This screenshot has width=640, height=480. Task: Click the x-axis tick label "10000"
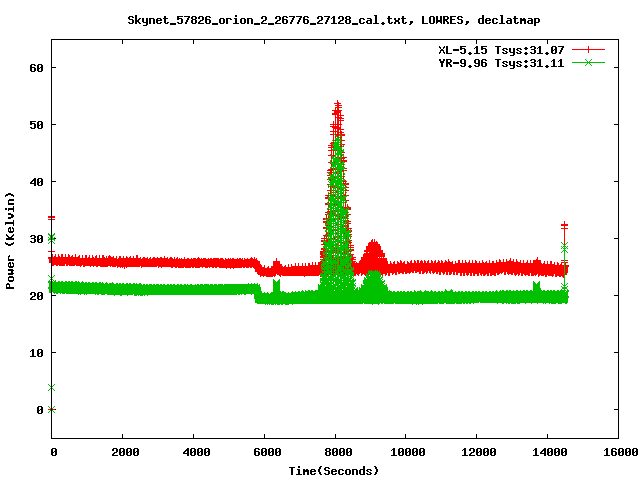pos(408,452)
